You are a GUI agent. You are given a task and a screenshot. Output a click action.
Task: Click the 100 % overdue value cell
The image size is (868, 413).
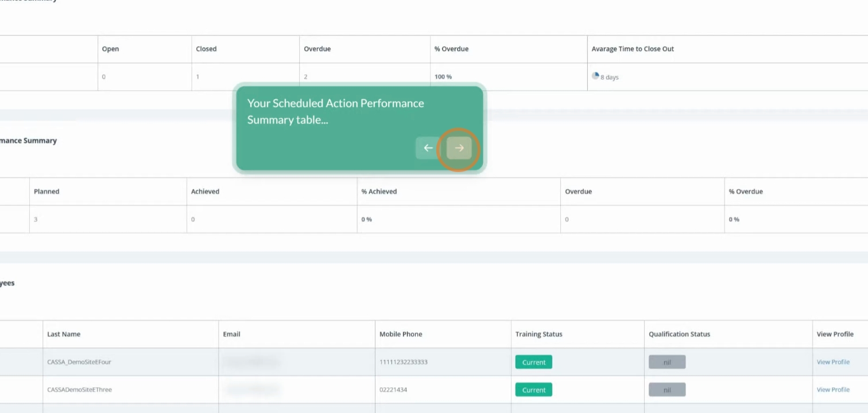[443, 77]
